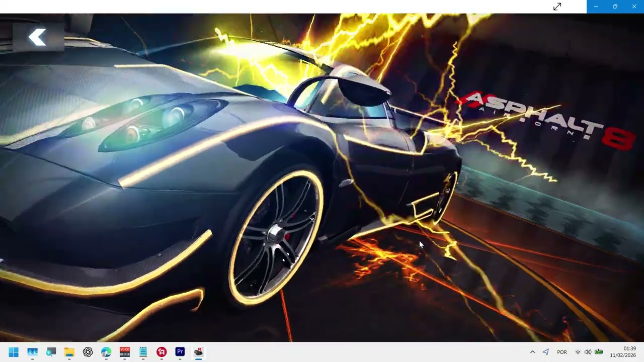Close the Asphalt 8 game window

click(634, 7)
